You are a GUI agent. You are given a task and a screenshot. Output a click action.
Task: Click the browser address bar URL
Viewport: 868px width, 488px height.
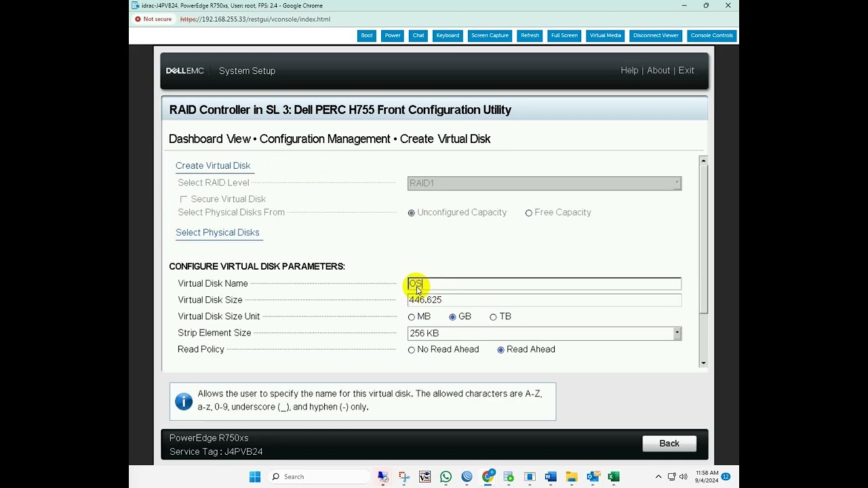coord(255,19)
